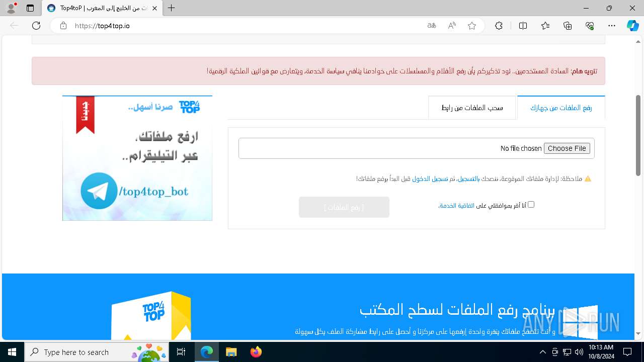Click the registration link in the note

pyautogui.click(x=468, y=178)
